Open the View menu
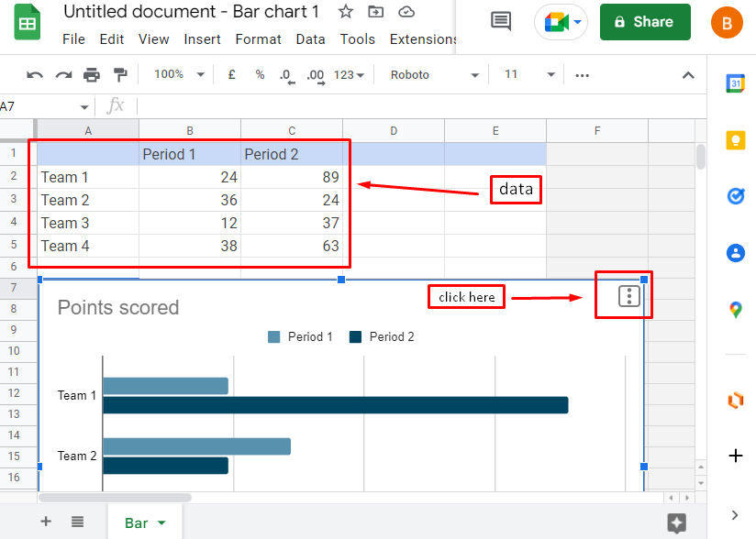 (154, 39)
